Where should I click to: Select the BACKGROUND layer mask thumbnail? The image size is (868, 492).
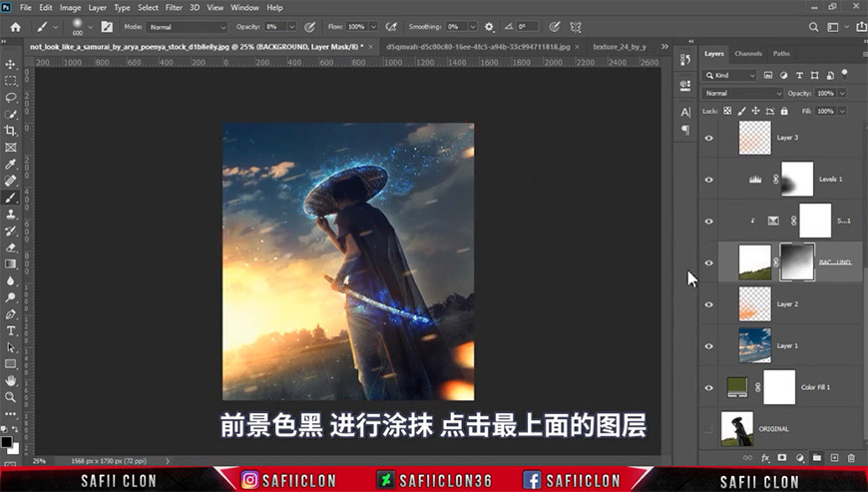(x=796, y=261)
